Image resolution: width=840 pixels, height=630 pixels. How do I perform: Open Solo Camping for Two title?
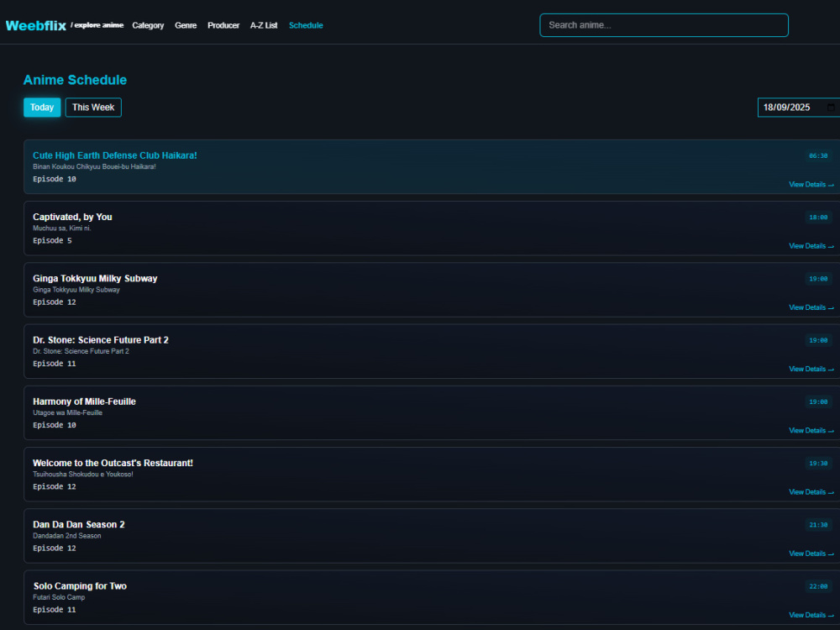[80, 586]
